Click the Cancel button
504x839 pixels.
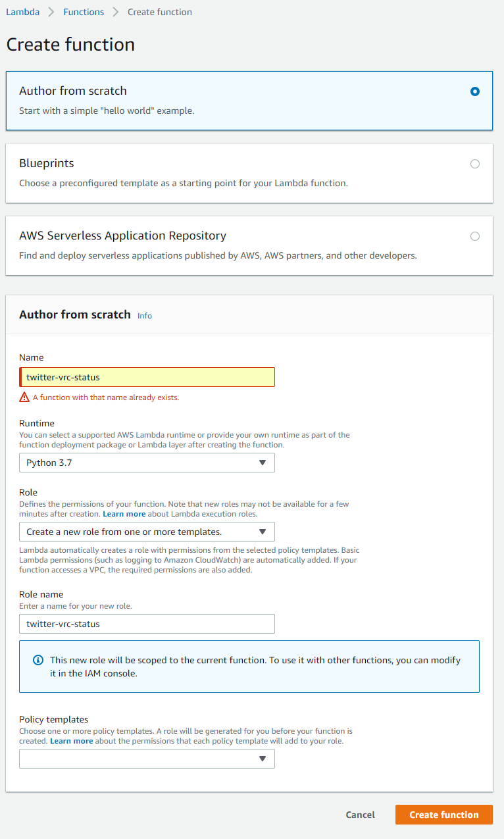coord(360,814)
